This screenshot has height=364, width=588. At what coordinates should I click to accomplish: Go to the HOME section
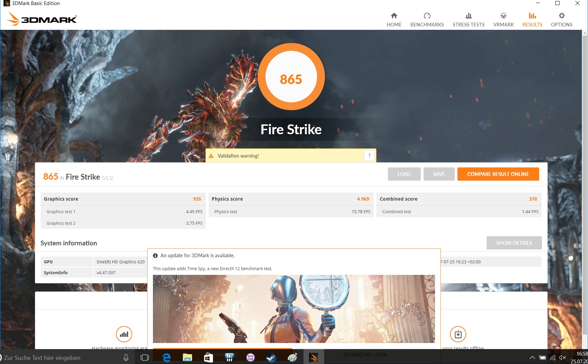[x=394, y=20]
